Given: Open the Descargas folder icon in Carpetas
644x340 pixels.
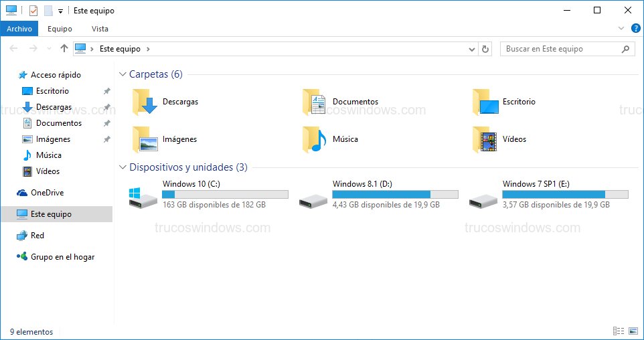Looking at the screenshot, I should pyautogui.click(x=145, y=102).
